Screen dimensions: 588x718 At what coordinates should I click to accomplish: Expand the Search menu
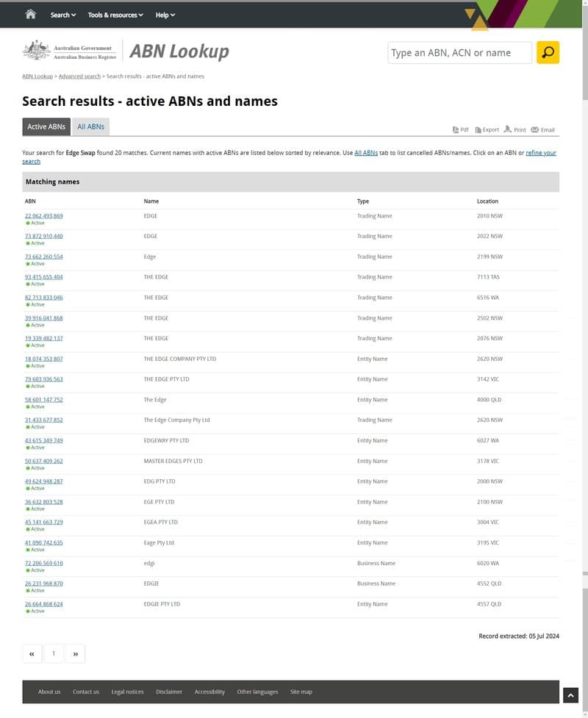[63, 15]
